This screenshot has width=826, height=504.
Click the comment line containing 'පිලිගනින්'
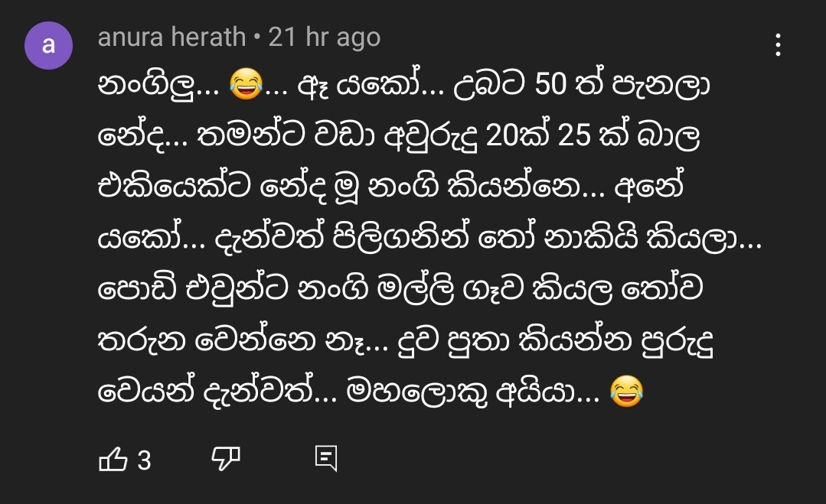coord(430,237)
